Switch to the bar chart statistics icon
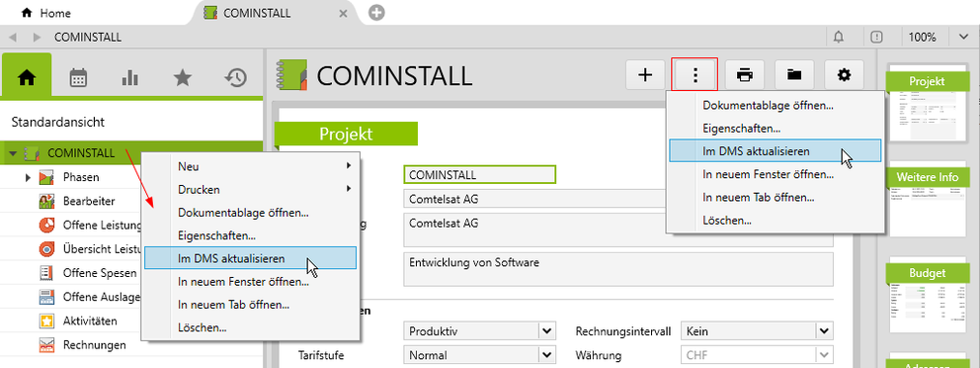 pos(130,77)
